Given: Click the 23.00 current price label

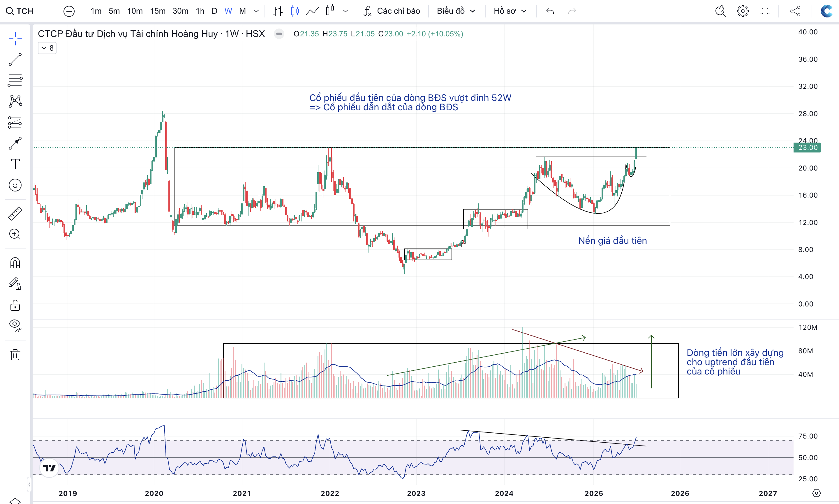Looking at the screenshot, I should click(x=807, y=148).
